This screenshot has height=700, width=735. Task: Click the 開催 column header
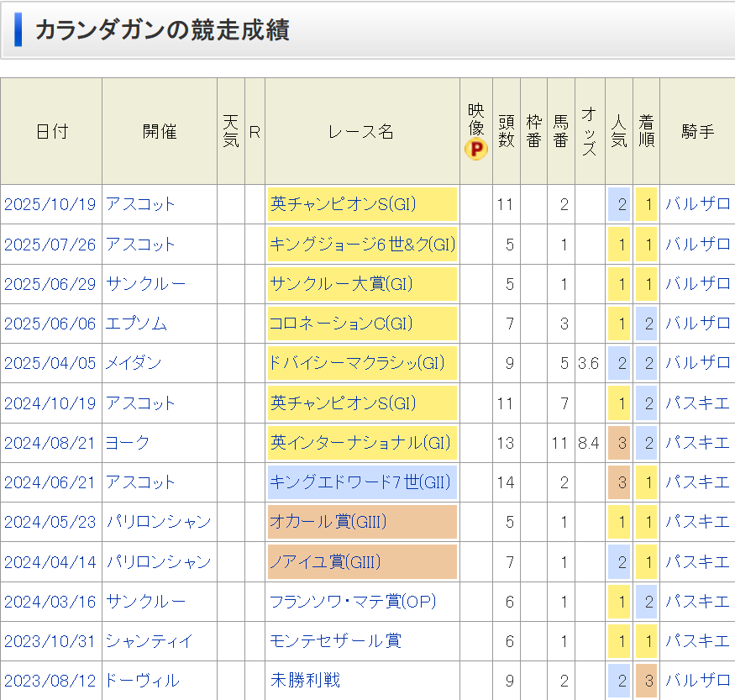160,131
